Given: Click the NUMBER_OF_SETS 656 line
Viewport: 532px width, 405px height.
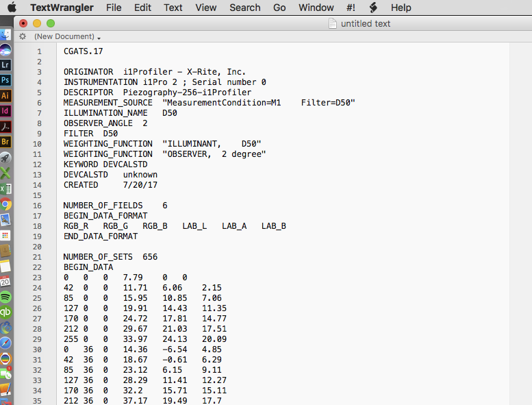Looking at the screenshot, I should (x=110, y=257).
